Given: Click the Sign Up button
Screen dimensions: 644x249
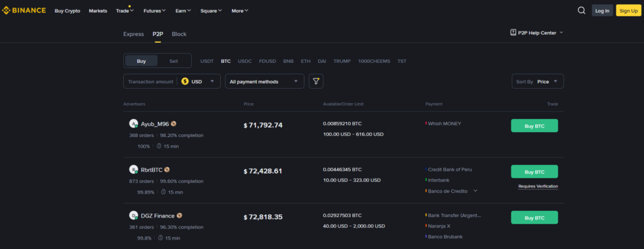Looking at the screenshot, I should point(628,11).
